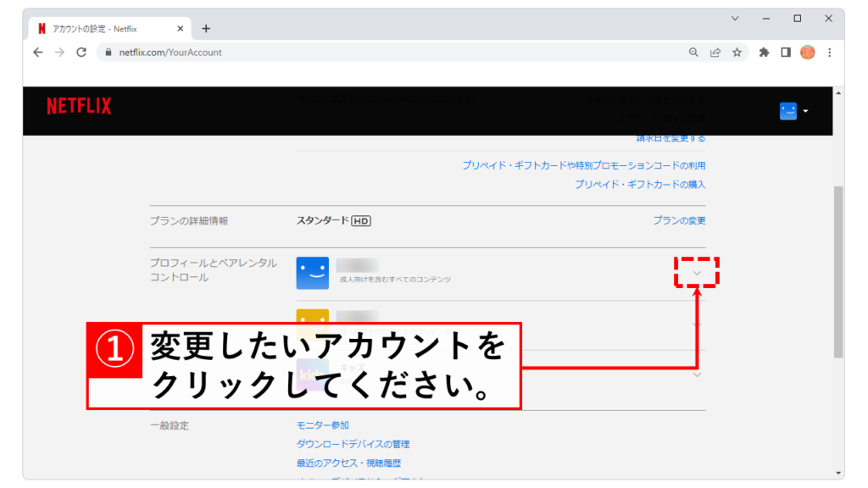
Task: Open Chrome side panel icon
Action: click(786, 53)
